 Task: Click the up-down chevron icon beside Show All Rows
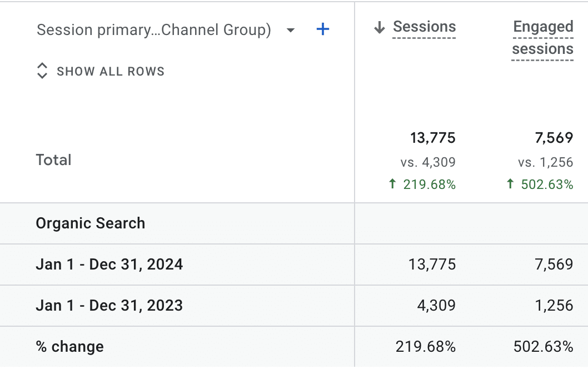42,71
